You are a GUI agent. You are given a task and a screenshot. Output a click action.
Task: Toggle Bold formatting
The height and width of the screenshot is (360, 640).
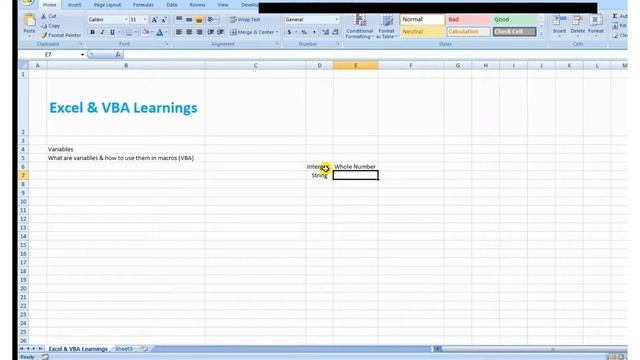click(92, 32)
